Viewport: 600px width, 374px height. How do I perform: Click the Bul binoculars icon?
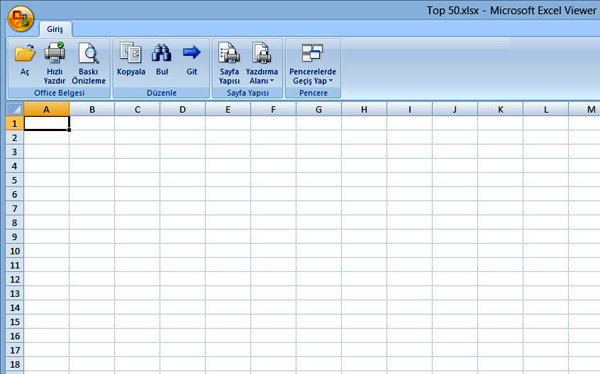[161, 53]
